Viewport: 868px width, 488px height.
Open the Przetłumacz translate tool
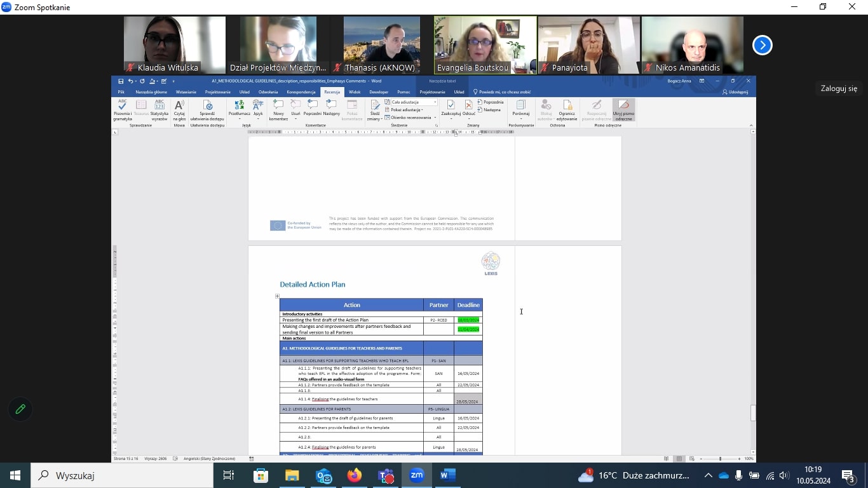[x=240, y=110]
